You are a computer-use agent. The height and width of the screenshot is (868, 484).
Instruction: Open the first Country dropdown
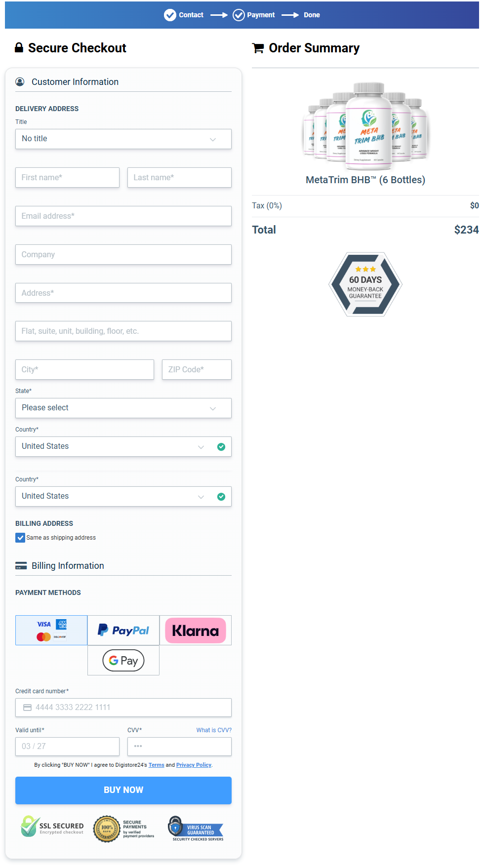click(123, 447)
